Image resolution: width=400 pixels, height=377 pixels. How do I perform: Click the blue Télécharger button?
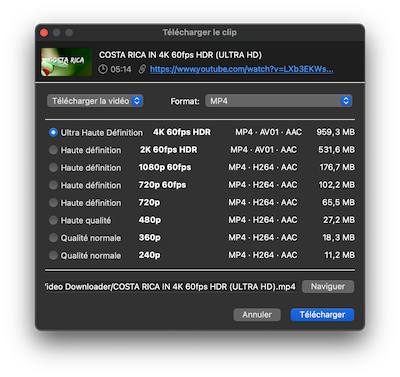click(x=322, y=315)
